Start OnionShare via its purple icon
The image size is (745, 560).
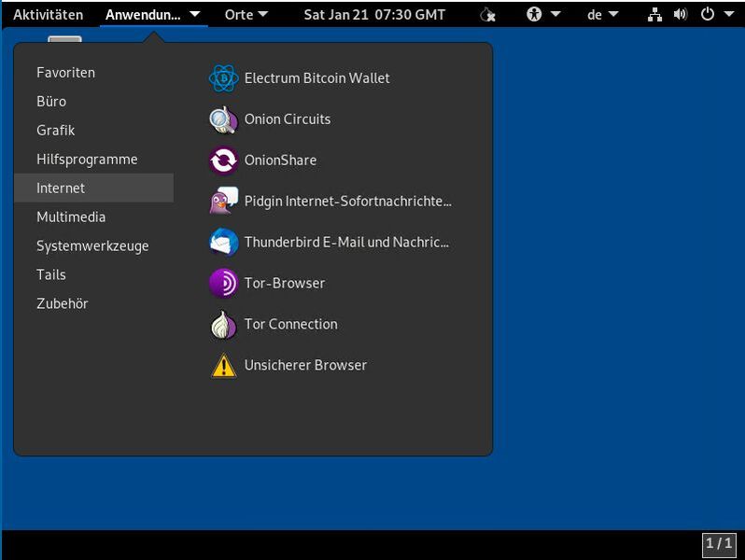(223, 161)
